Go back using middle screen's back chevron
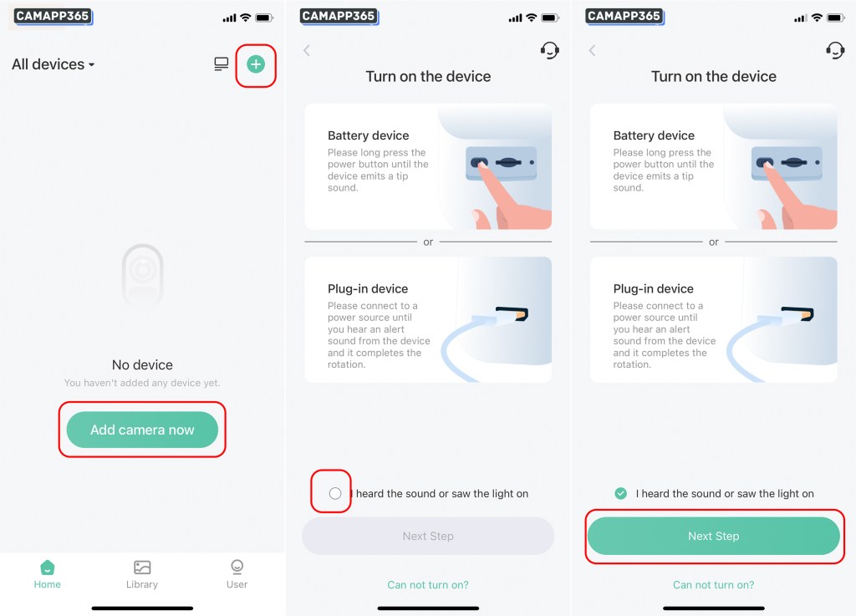Image resolution: width=856 pixels, height=616 pixels. pyautogui.click(x=307, y=51)
